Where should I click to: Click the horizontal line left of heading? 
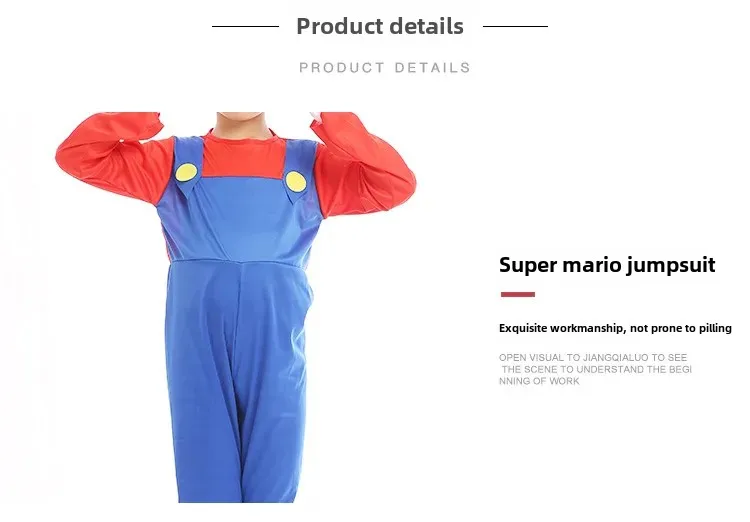click(245, 26)
